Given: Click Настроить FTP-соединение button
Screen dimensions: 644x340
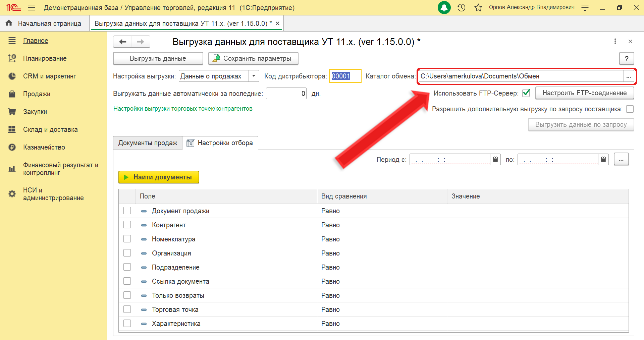Looking at the screenshot, I should (585, 93).
